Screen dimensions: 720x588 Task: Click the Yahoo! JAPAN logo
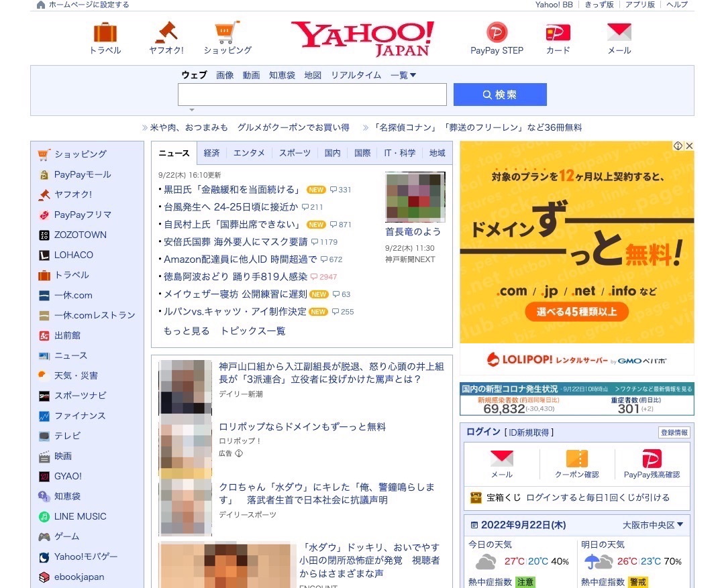[x=363, y=39]
